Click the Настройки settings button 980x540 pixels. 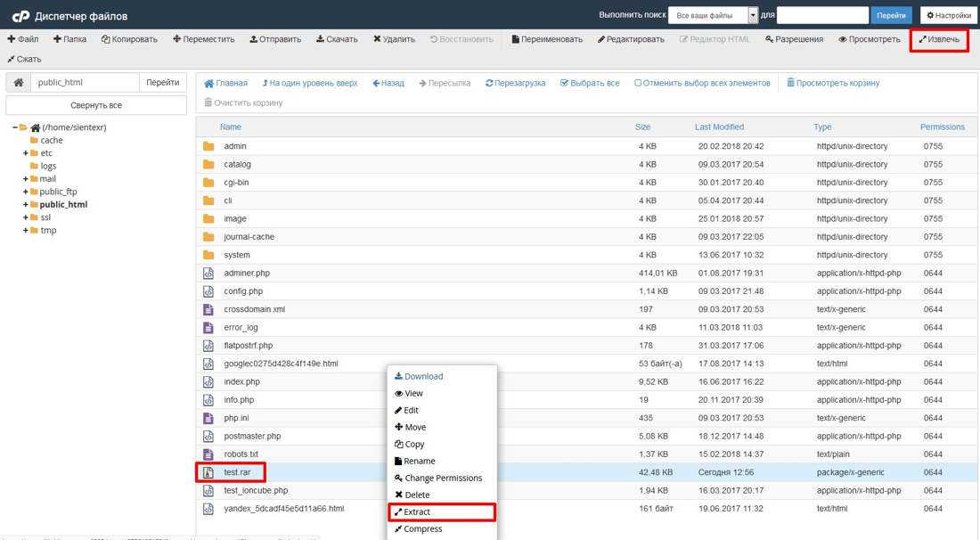click(x=948, y=15)
